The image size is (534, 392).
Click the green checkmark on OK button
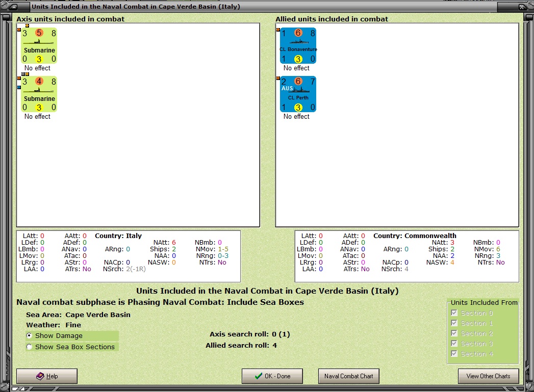click(x=259, y=376)
